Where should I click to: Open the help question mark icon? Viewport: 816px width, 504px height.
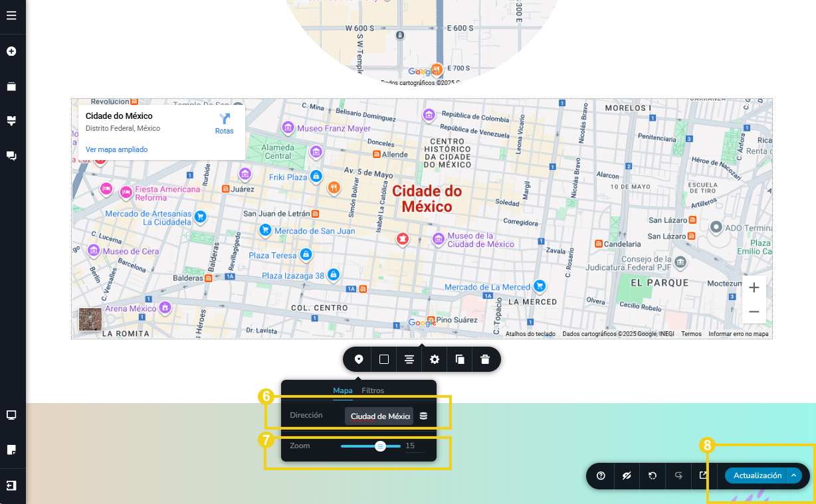tap(601, 475)
